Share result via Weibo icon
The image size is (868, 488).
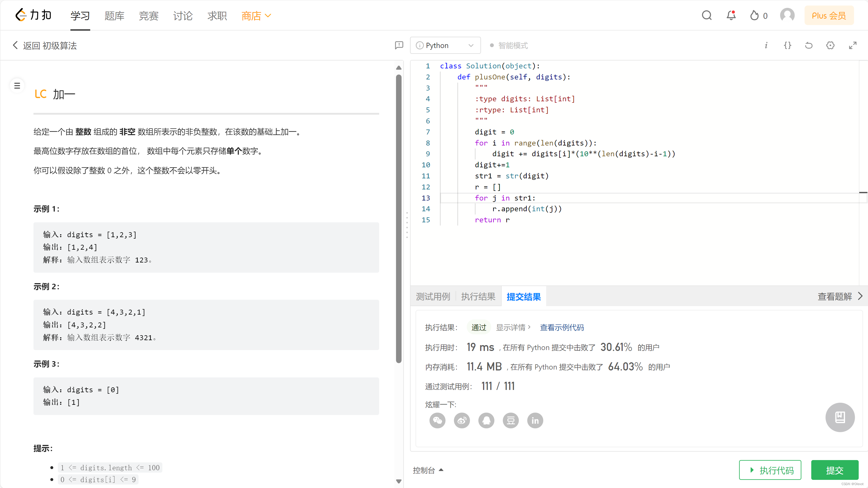click(461, 420)
